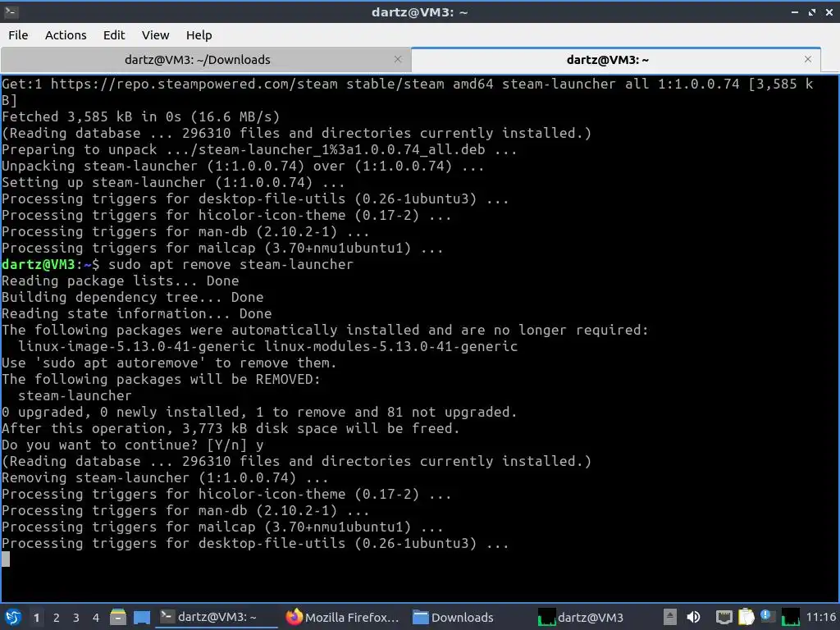Click the green dartz@VM3 prompt text
Image resolution: width=840 pixels, height=630 pixels.
[38, 264]
